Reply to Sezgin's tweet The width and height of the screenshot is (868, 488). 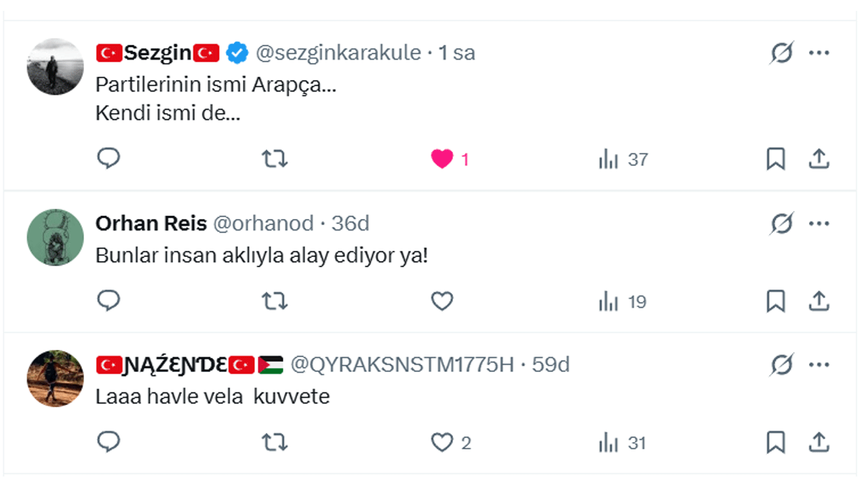108,159
